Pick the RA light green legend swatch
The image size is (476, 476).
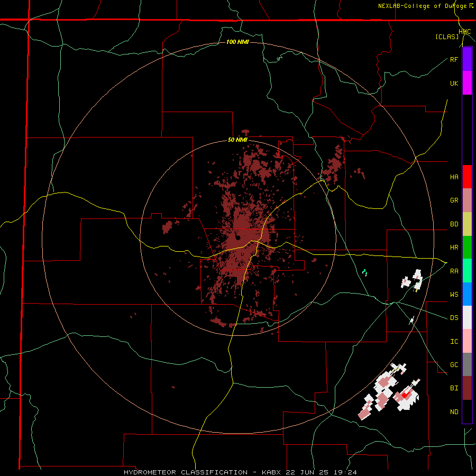[467, 271]
